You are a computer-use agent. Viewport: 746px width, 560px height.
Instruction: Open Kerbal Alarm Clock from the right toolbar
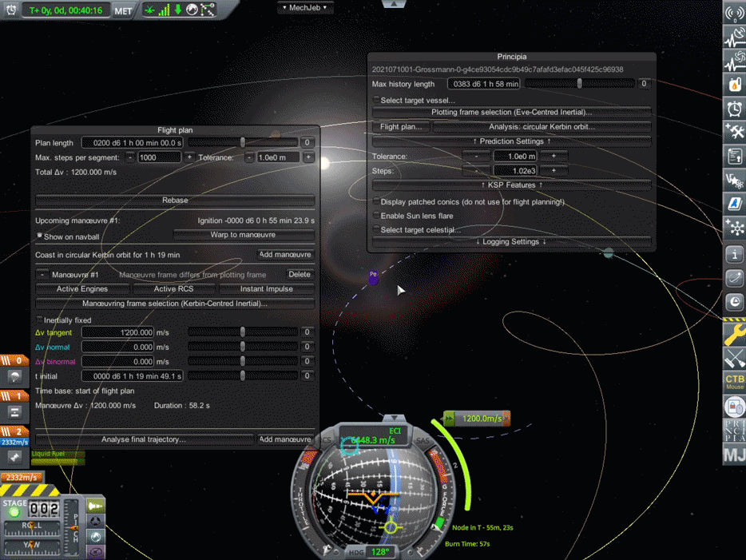(735, 108)
